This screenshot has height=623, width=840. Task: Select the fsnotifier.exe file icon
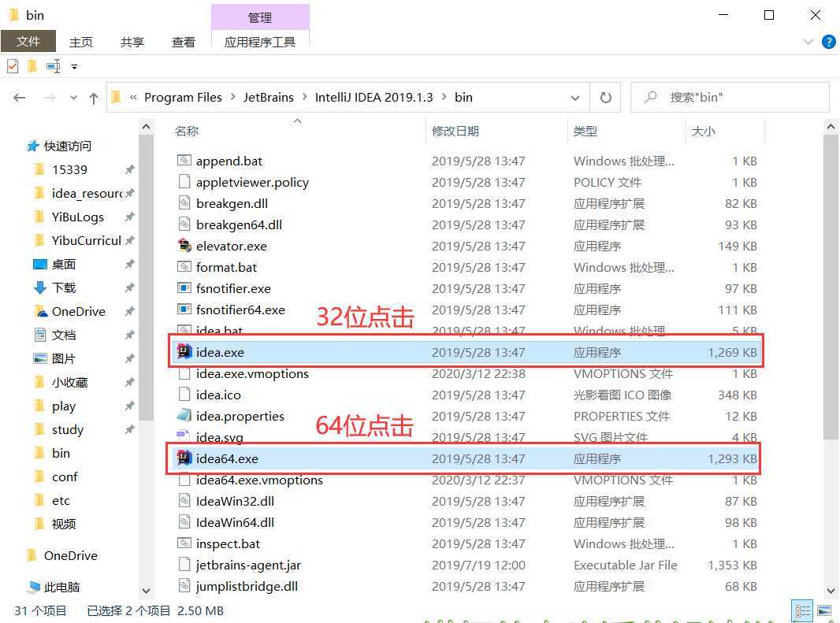point(184,288)
